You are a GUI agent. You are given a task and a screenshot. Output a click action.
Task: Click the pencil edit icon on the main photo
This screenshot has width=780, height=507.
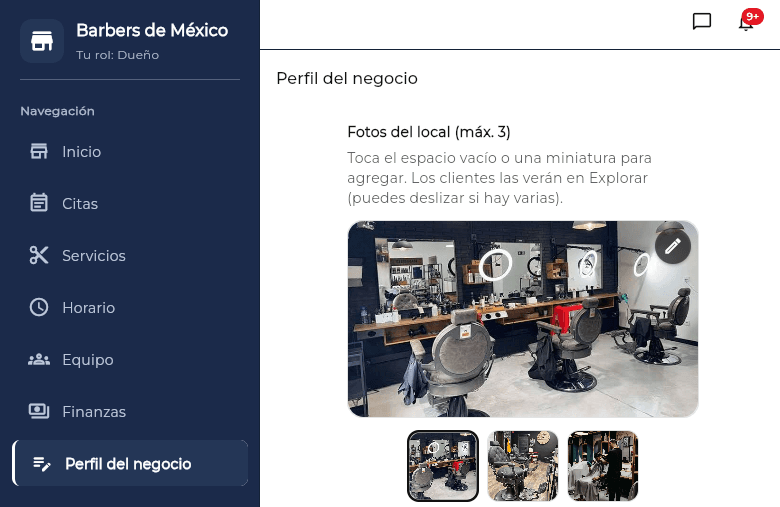tap(673, 246)
